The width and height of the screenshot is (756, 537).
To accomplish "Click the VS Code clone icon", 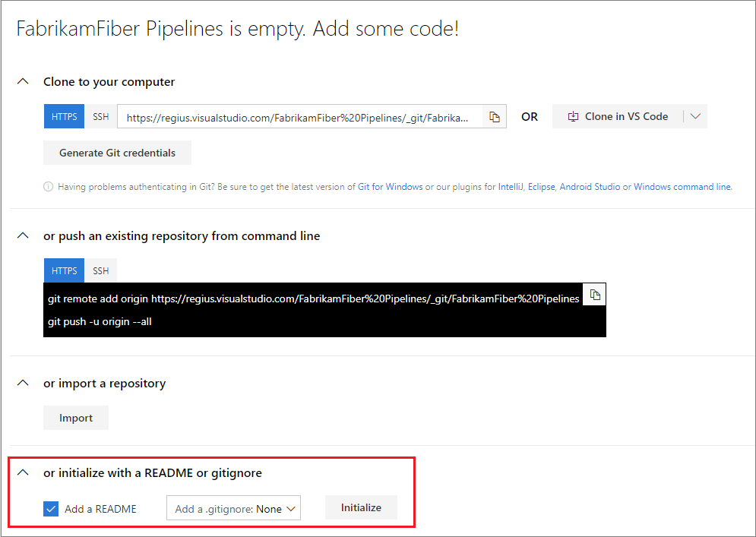I will (573, 117).
